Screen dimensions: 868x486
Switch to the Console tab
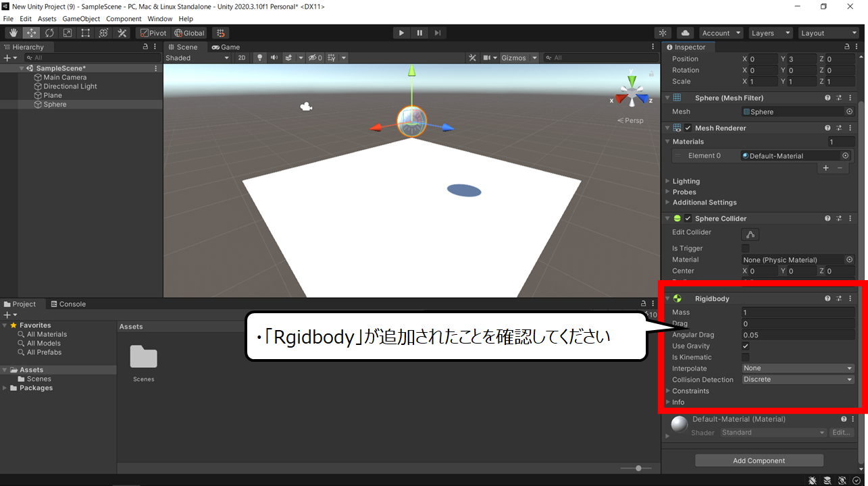pyautogui.click(x=68, y=304)
